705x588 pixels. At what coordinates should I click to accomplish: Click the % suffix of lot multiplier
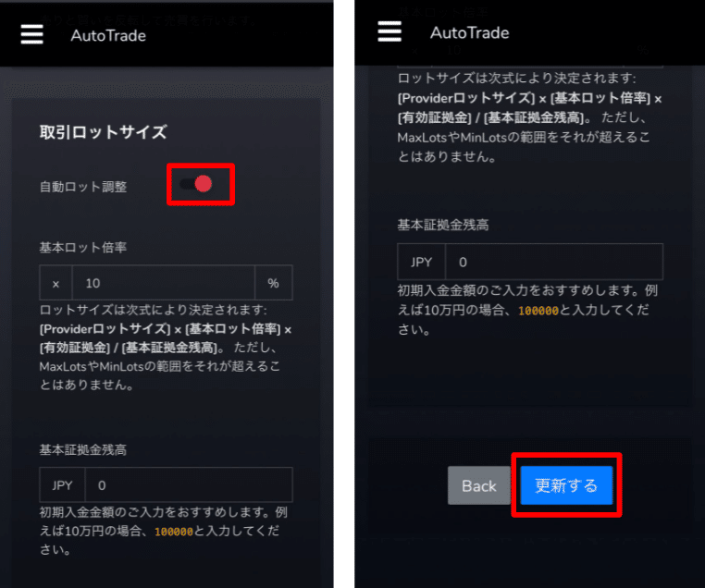pyautogui.click(x=273, y=283)
